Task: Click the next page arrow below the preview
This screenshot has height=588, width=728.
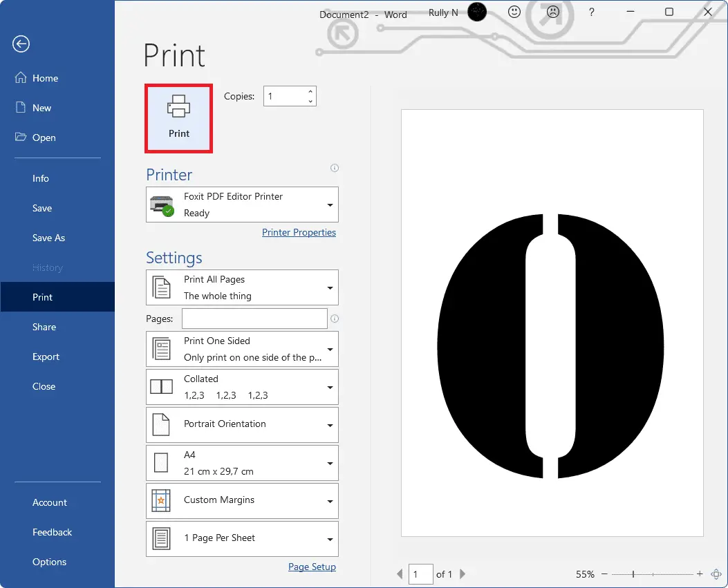Action: (462, 573)
